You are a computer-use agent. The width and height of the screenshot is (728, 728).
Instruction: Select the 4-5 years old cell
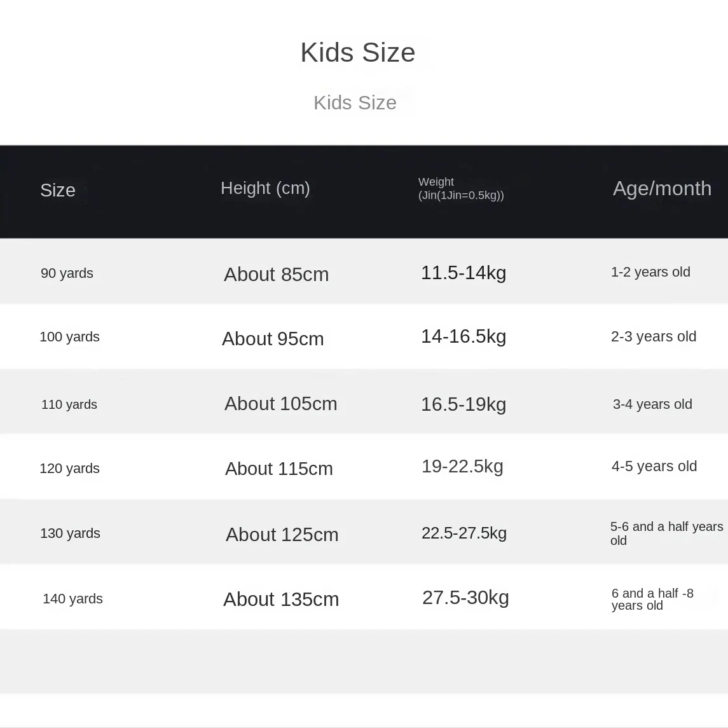[654, 465]
